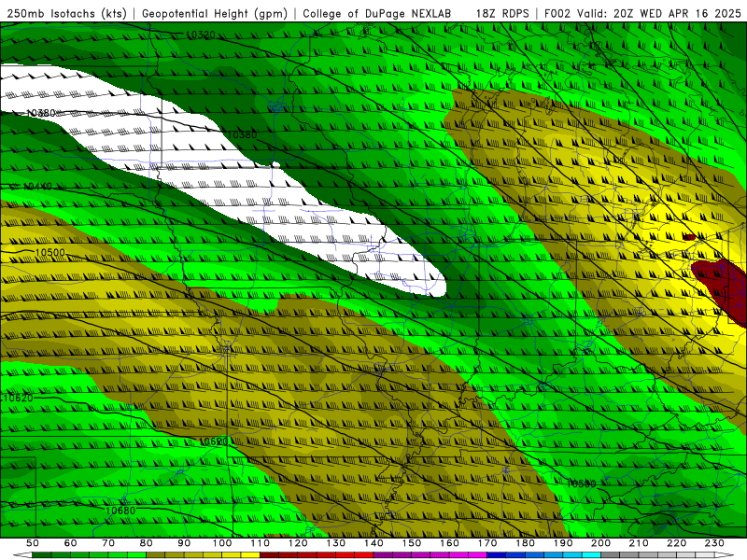Click the 'F002 Valid: 20Z WED APR 16 2025' text
747x560 pixels.
(642, 14)
